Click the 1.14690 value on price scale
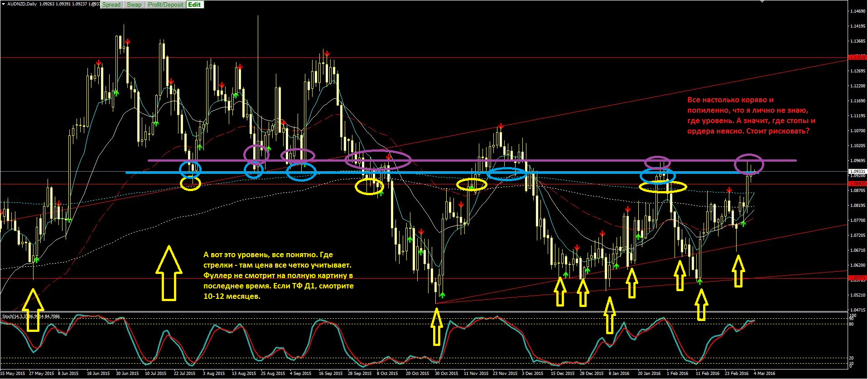 click(x=858, y=11)
